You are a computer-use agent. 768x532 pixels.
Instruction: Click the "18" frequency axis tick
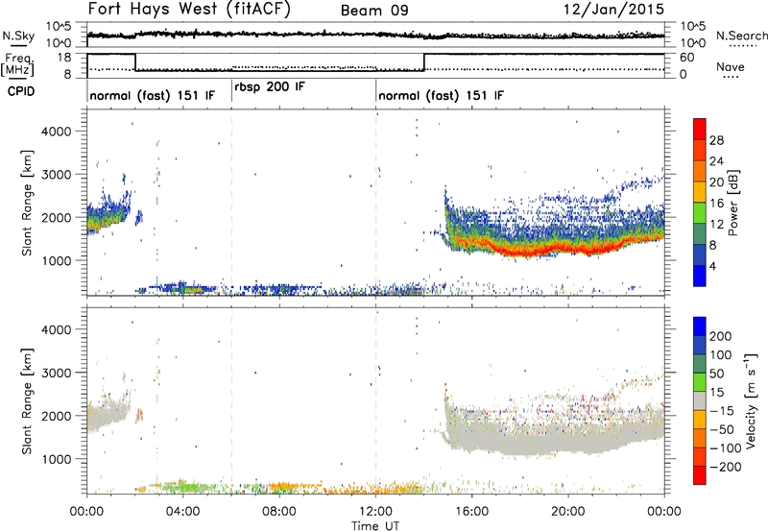click(x=64, y=58)
